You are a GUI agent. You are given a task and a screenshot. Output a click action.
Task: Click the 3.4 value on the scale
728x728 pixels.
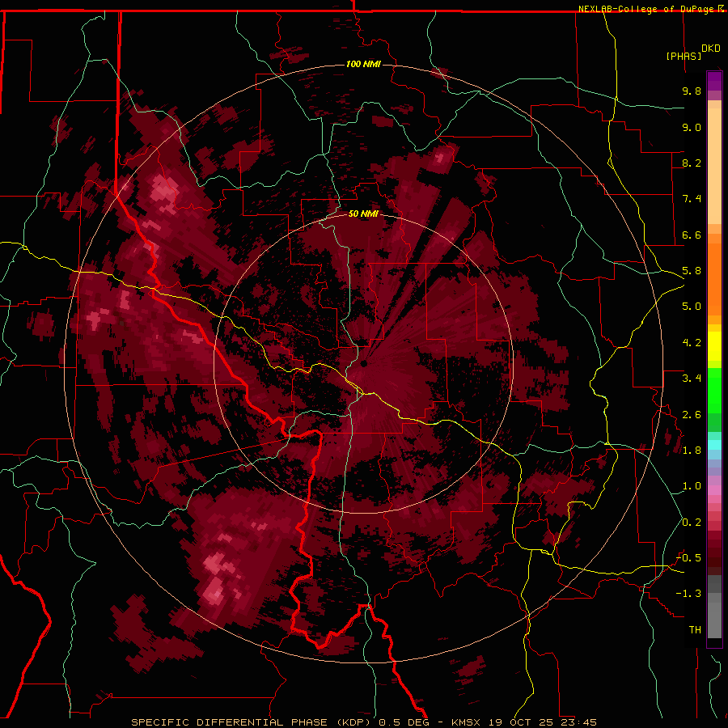pos(692,379)
